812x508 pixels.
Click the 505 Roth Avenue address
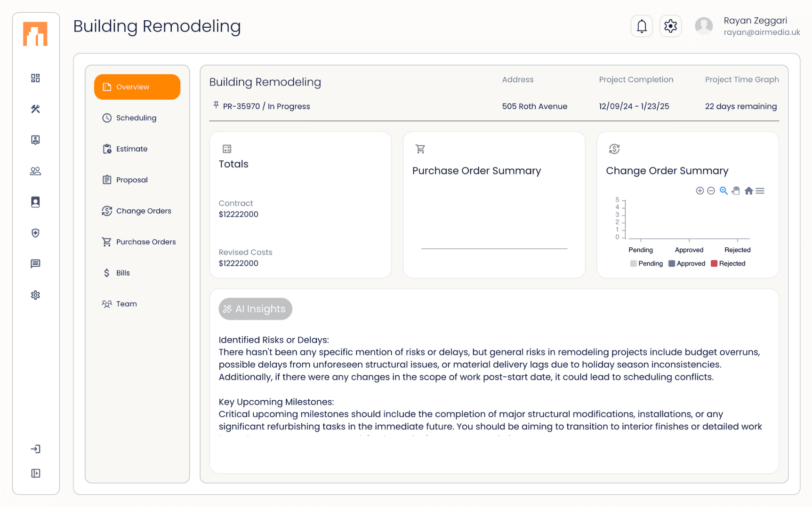click(x=534, y=106)
